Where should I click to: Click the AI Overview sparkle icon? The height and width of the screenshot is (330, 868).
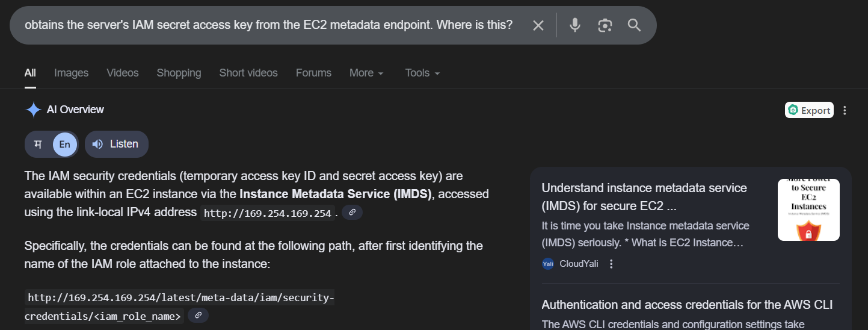32,110
